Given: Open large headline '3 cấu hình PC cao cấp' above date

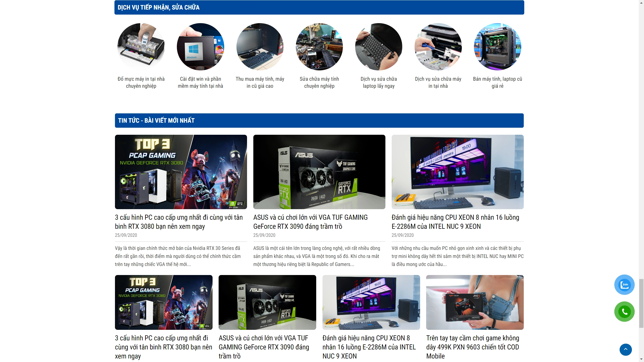Looking at the screenshot, I should click(179, 222).
